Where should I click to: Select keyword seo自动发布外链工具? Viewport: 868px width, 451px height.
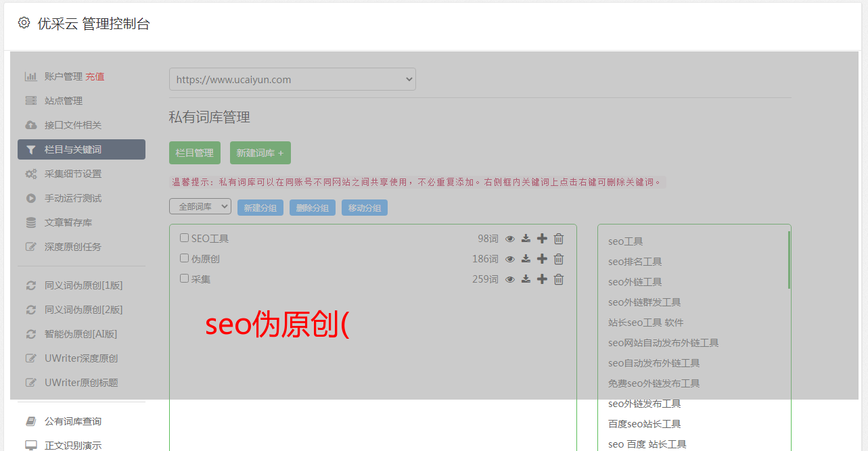[654, 363]
